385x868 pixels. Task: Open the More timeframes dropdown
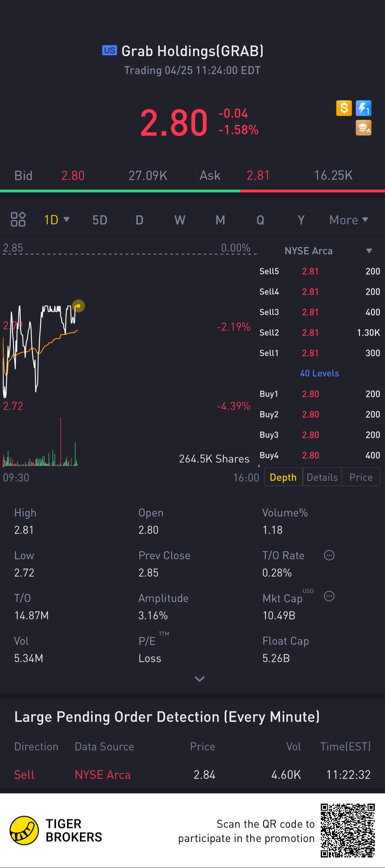(349, 220)
